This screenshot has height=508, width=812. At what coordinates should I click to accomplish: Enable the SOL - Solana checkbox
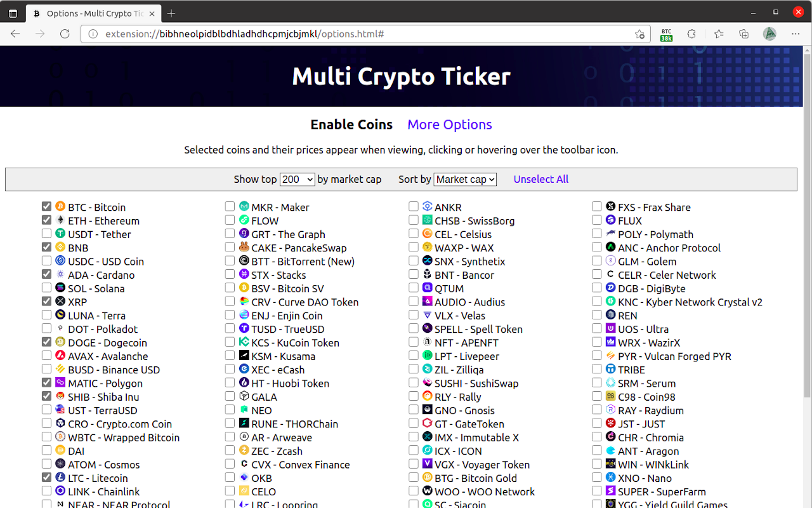pos(46,288)
